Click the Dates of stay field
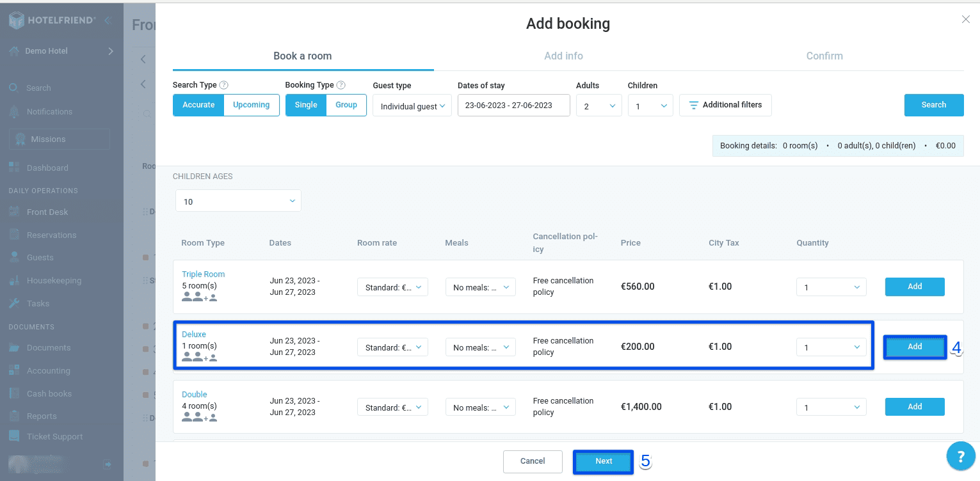Image resolution: width=980 pixels, height=481 pixels. coord(513,105)
